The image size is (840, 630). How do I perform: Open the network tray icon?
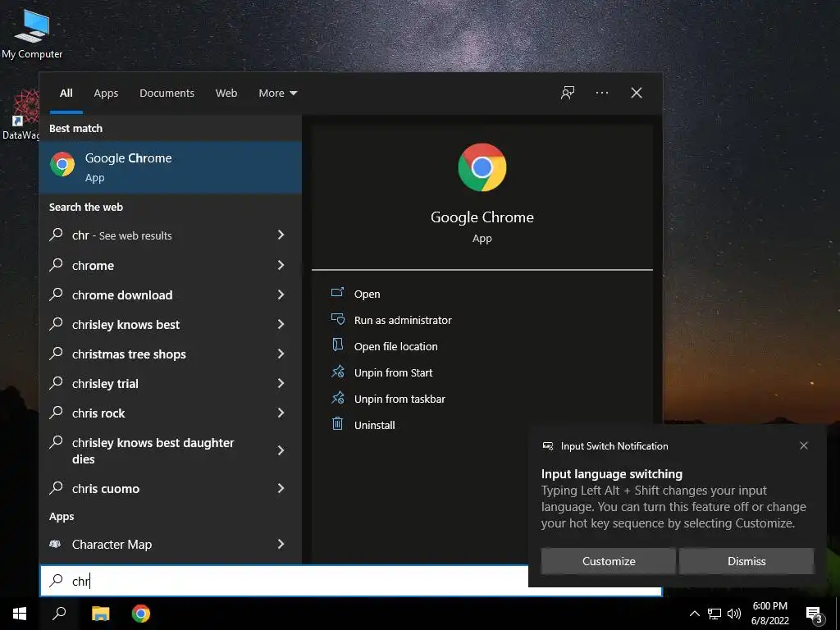point(714,614)
